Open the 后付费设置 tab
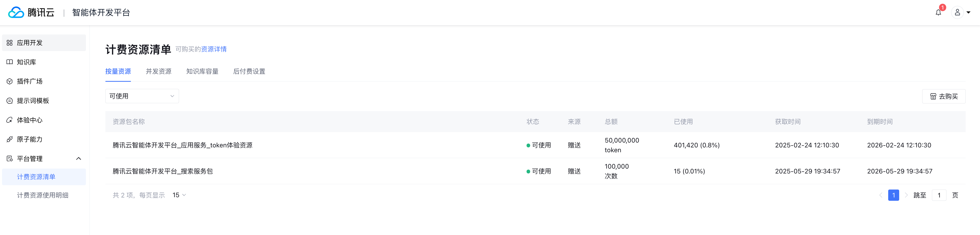980x235 pixels. click(249, 72)
